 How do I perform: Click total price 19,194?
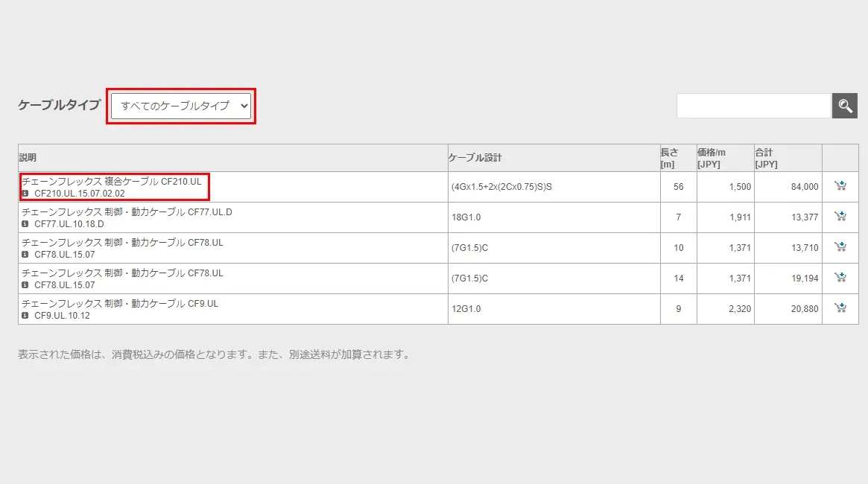point(805,278)
